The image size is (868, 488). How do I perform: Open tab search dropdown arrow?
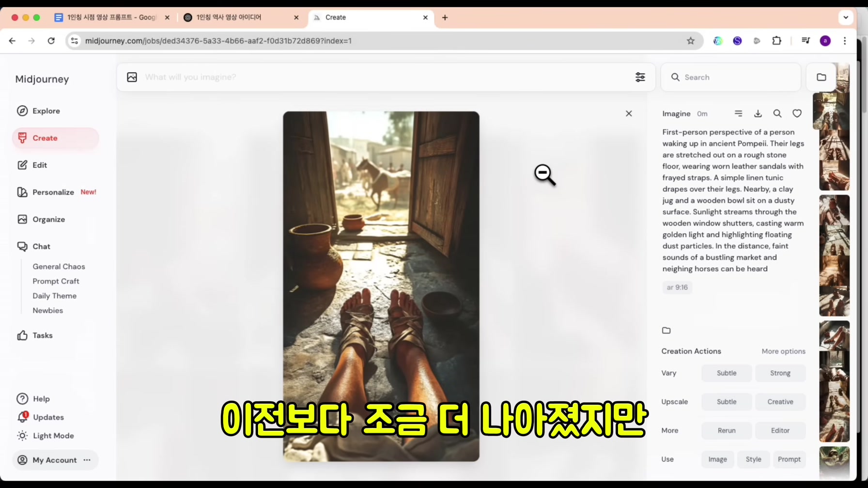[x=846, y=17]
